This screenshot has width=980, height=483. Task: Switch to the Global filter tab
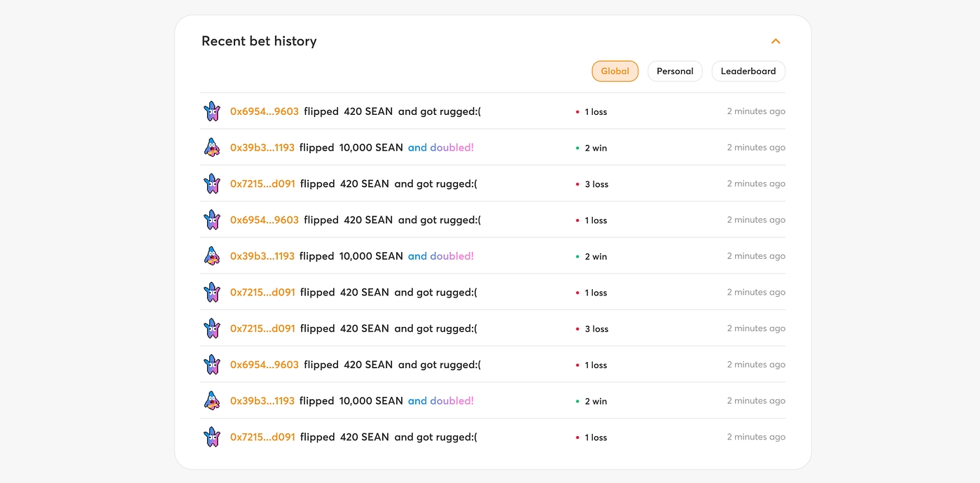pos(615,71)
